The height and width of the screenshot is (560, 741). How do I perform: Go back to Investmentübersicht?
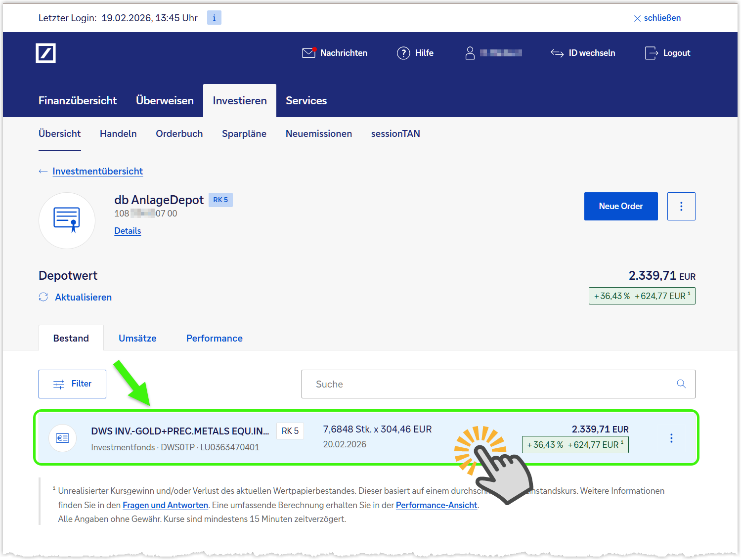pyautogui.click(x=97, y=172)
